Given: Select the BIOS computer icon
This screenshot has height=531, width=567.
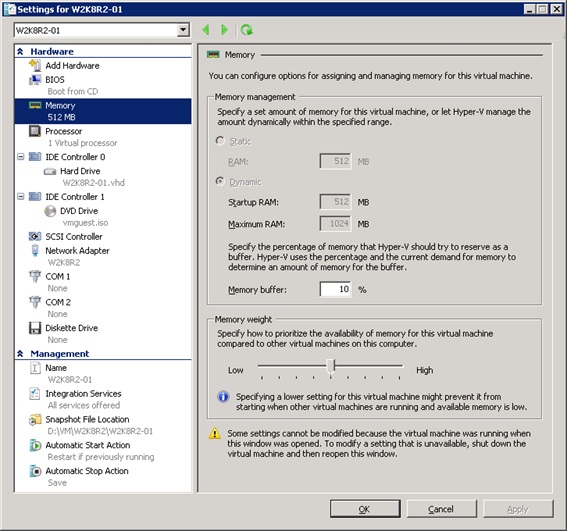Looking at the screenshot, I should pos(35,80).
